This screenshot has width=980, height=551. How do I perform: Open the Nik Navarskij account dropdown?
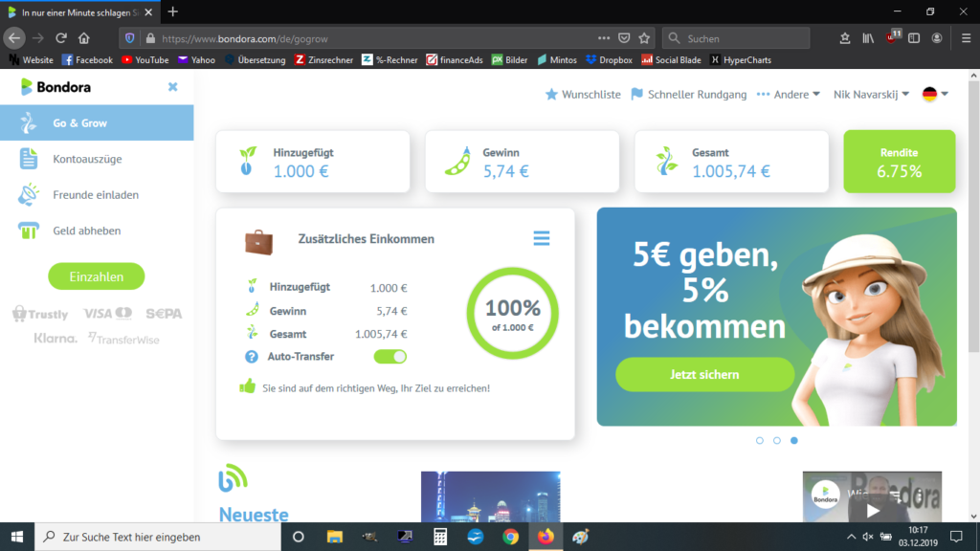(x=871, y=95)
